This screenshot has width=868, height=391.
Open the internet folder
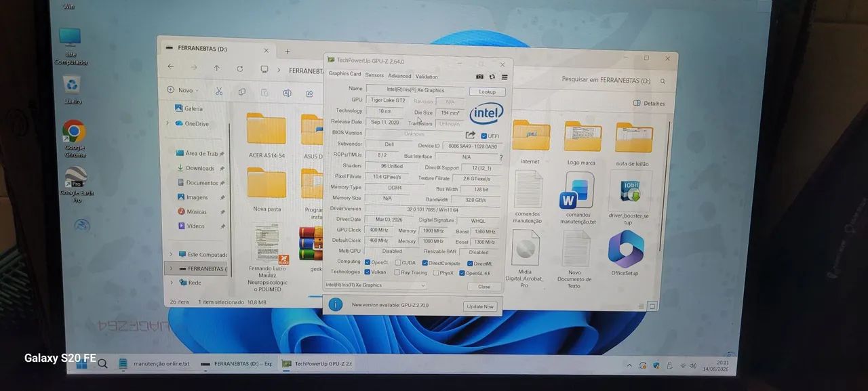pos(531,142)
